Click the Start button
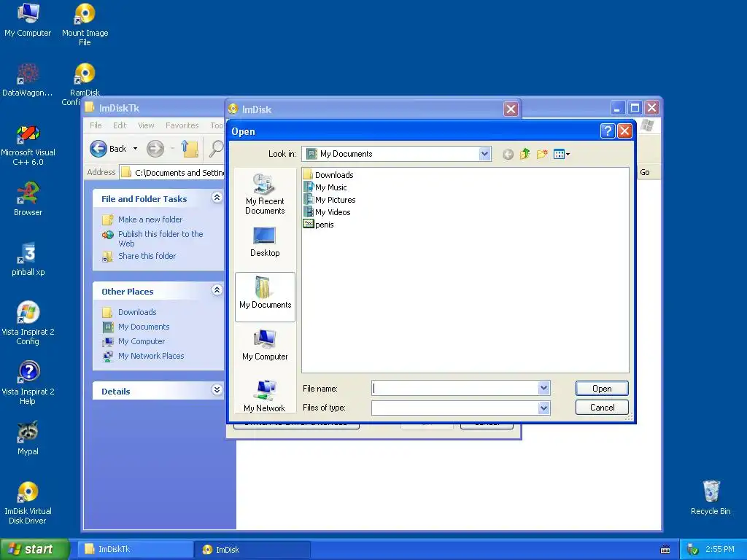The width and height of the screenshot is (747, 560). click(x=34, y=549)
